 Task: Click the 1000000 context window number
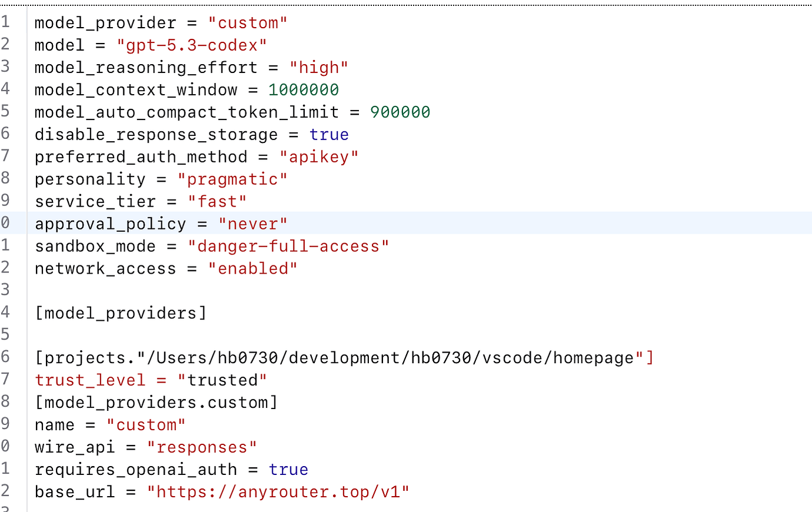[x=304, y=90]
